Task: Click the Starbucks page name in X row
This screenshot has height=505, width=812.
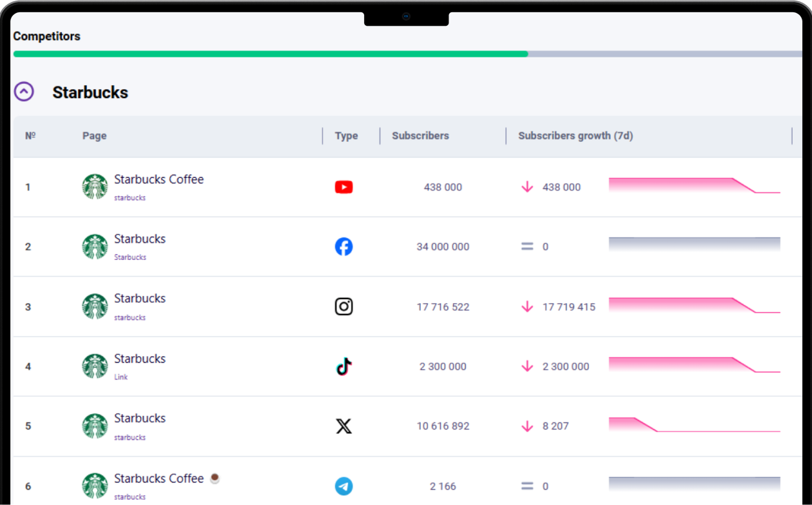Action: tap(140, 418)
